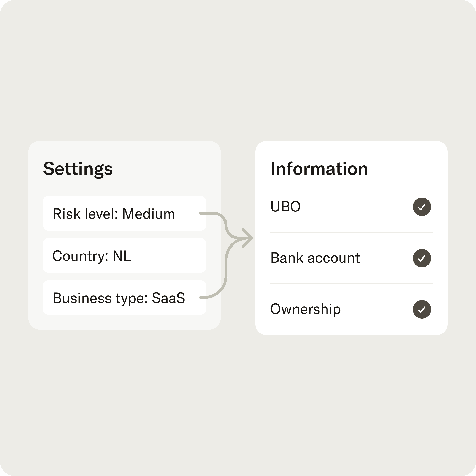This screenshot has height=476, width=476.
Task: Toggle the Bank account checkmark
Action: click(422, 258)
